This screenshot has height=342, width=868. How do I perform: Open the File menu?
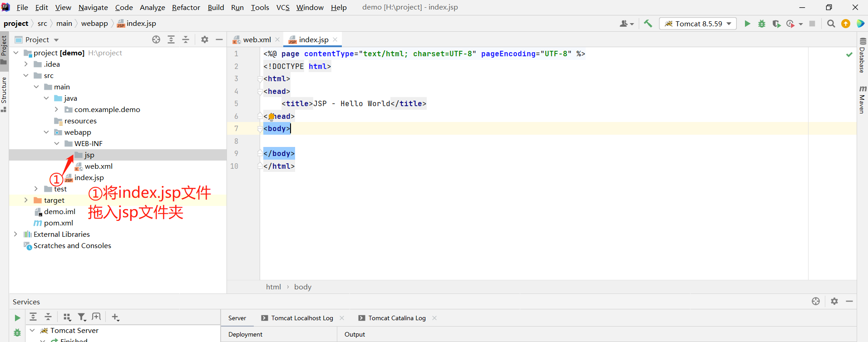[22, 7]
